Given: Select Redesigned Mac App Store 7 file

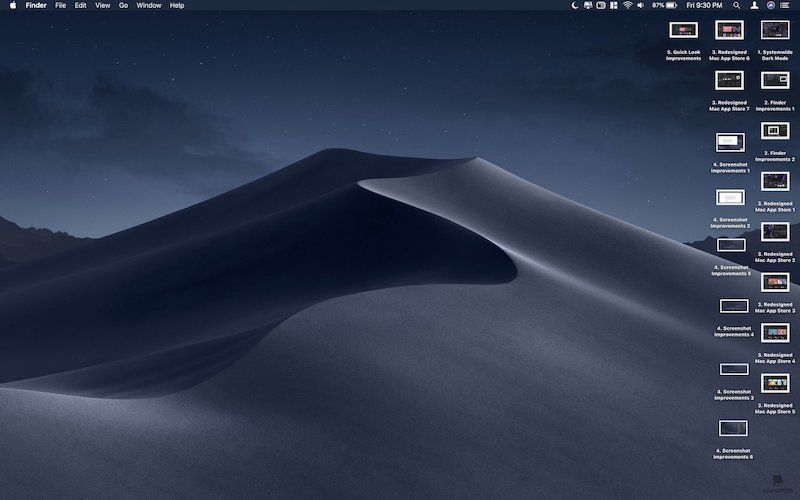Looking at the screenshot, I should point(729,81).
